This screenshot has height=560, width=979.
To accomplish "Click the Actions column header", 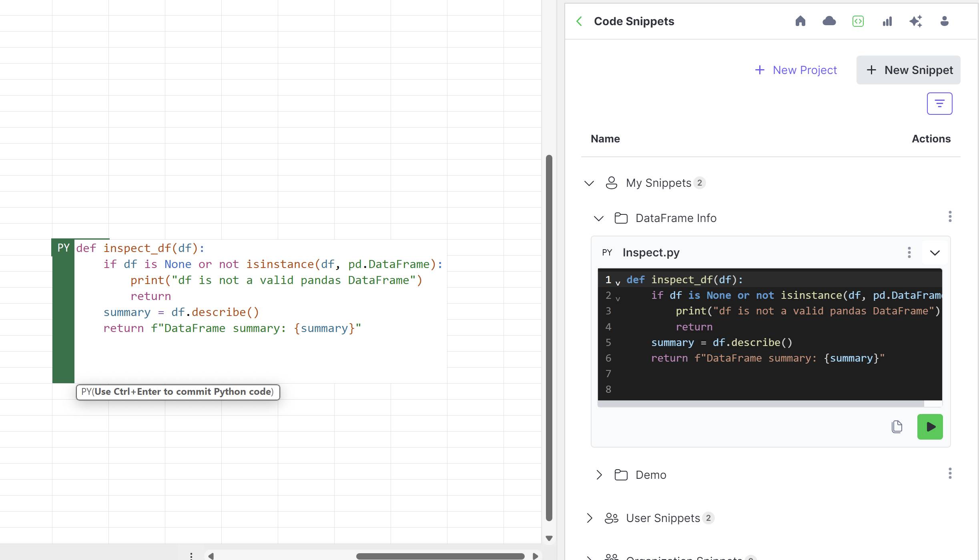I will [x=931, y=139].
